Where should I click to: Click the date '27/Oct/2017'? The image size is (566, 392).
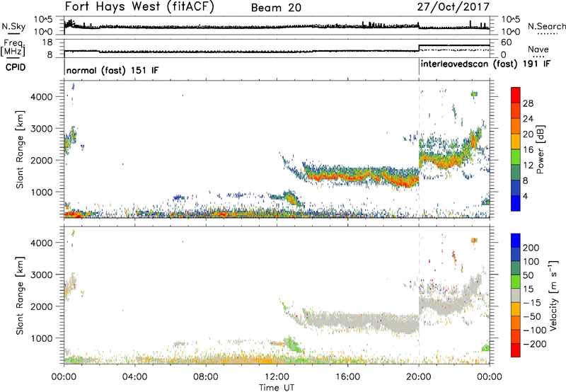pos(454,7)
